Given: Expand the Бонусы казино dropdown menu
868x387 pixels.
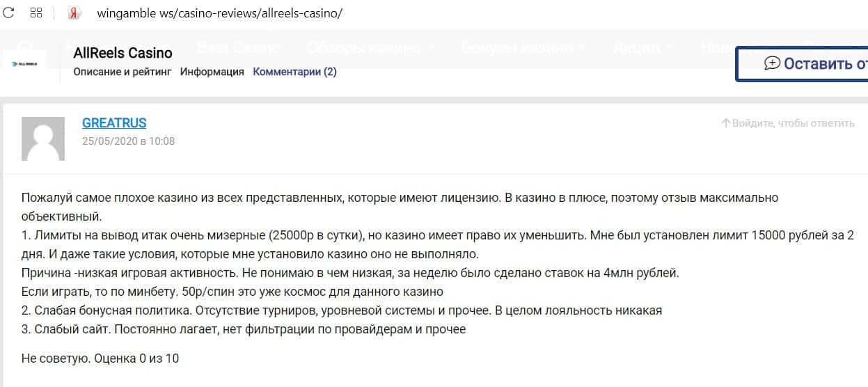Looking at the screenshot, I should point(523,47).
